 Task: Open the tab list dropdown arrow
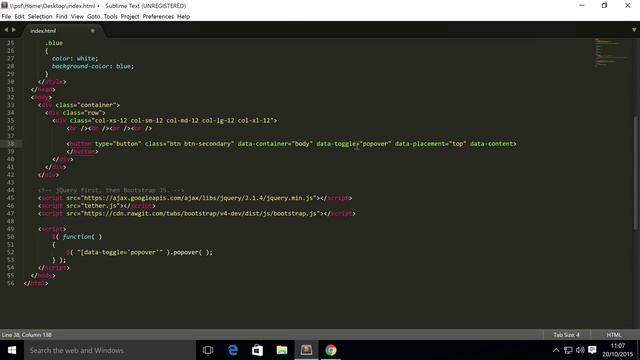[x=634, y=30]
